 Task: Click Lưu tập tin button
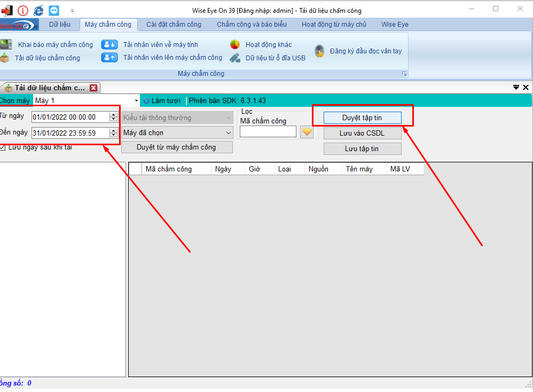[362, 148]
